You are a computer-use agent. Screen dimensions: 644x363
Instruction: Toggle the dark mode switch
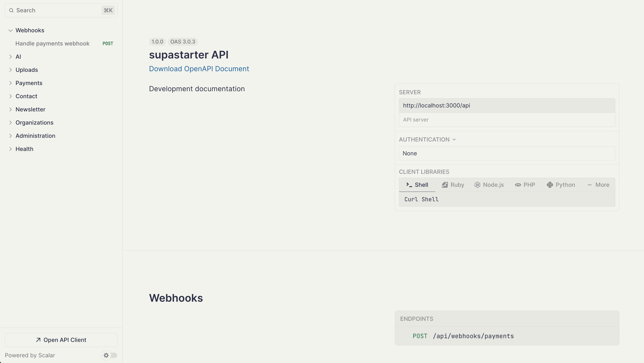coord(109,355)
